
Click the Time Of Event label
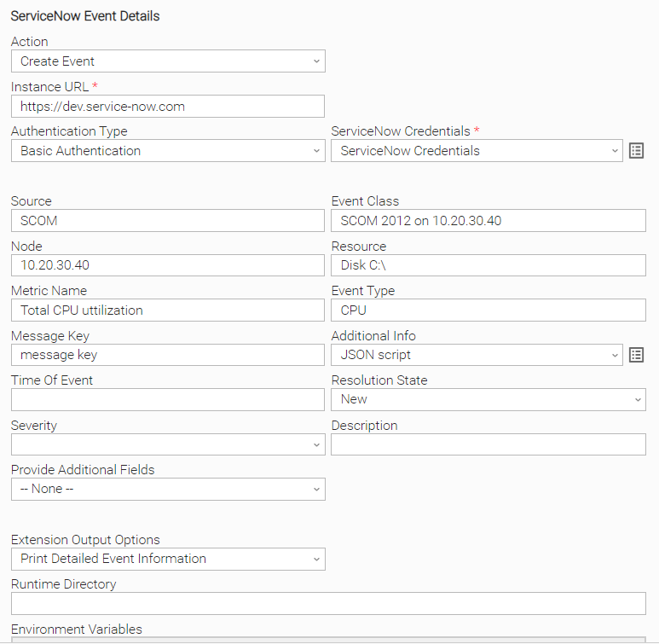click(52, 380)
